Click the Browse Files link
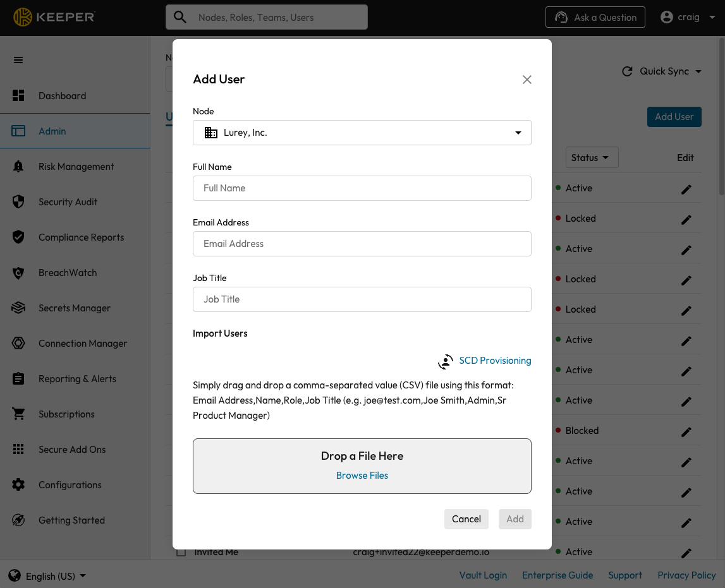Image resolution: width=725 pixels, height=588 pixels. (362, 476)
